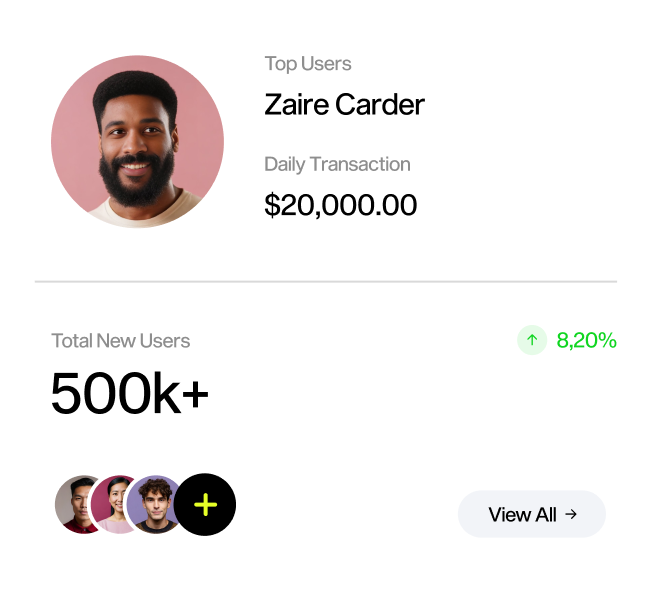This screenshot has width=650, height=591.
Task: Click the $20,000.00 daily transaction amount
Action: point(341,205)
